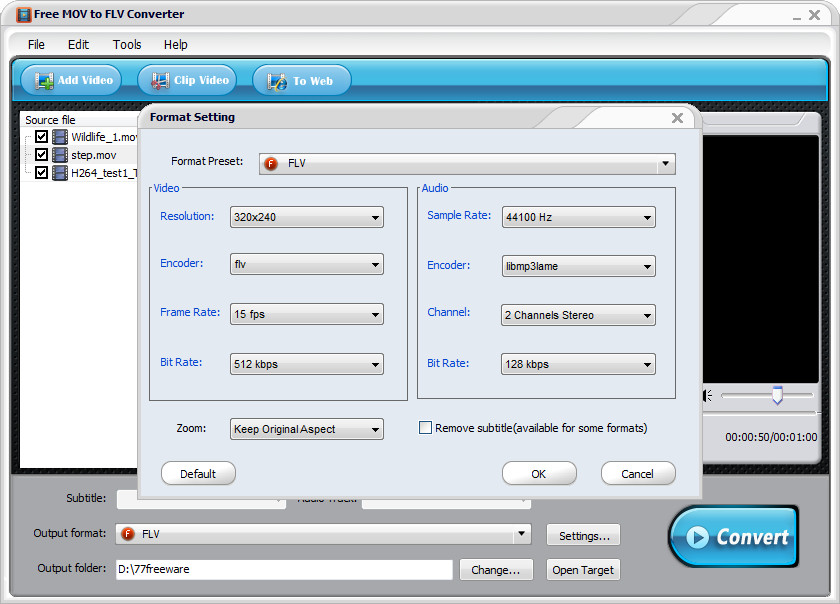This screenshot has width=840, height=604.
Task: Open the Zoom Keep Original Aspect dropdown
Action: coord(306,429)
